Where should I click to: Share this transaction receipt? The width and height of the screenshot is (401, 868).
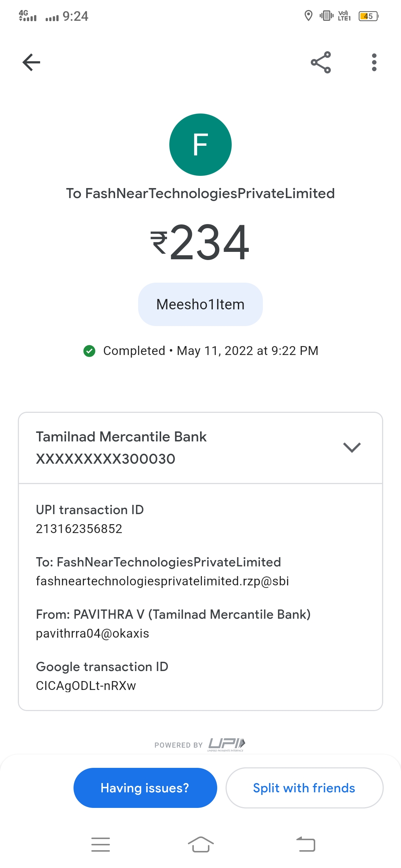pyautogui.click(x=321, y=62)
